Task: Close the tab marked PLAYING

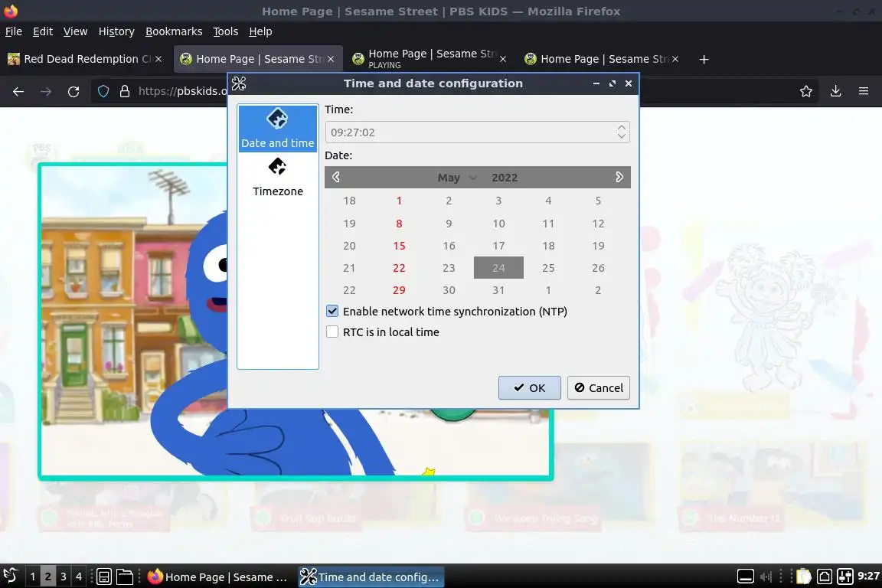Action: pyautogui.click(x=503, y=59)
